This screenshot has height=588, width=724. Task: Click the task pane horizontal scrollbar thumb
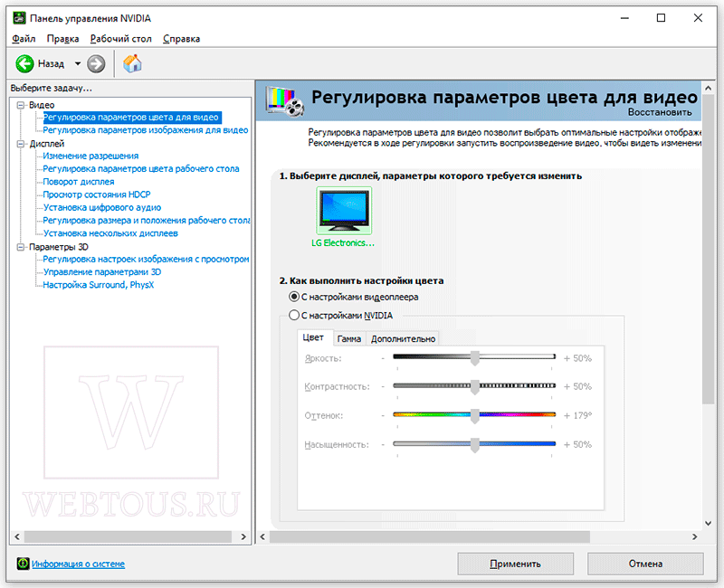pyautogui.click(x=128, y=536)
